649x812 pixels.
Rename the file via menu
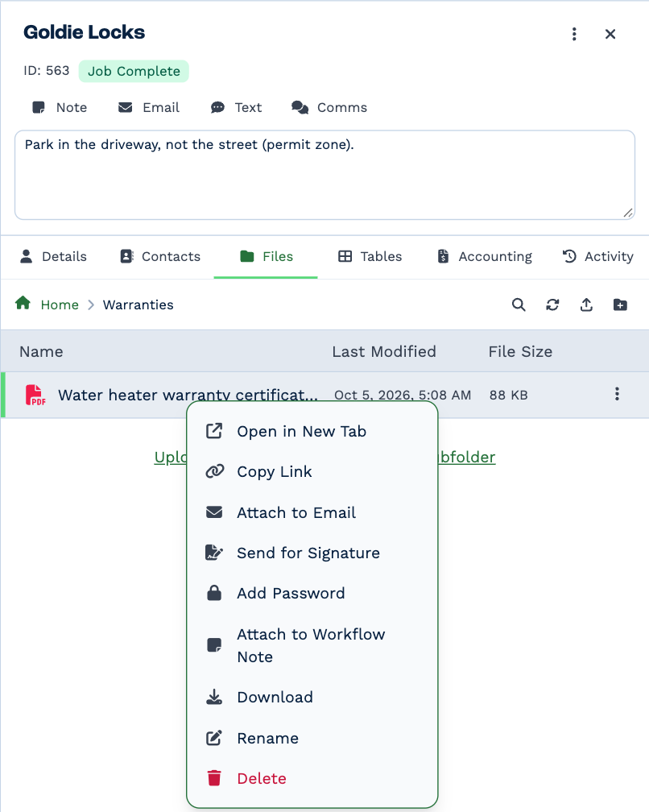(x=312, y=738)
